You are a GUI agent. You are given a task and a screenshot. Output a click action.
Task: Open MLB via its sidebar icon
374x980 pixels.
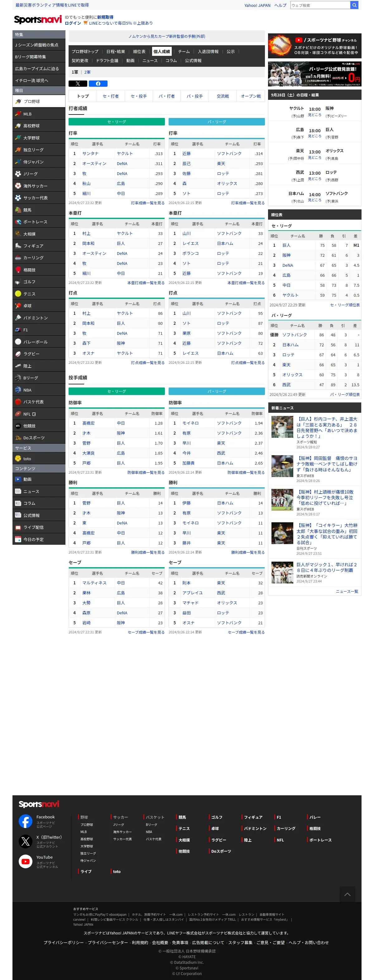point(18,114)
